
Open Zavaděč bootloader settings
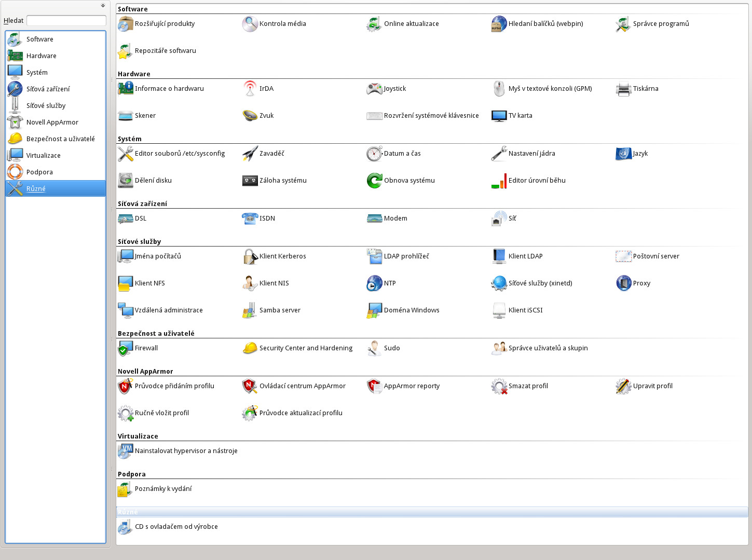(250, 154)
